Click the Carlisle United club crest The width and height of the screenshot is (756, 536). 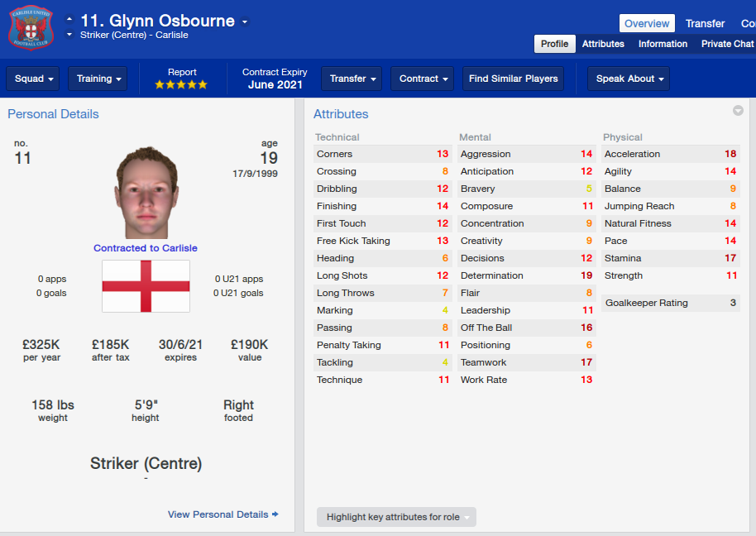pos(31,28)
